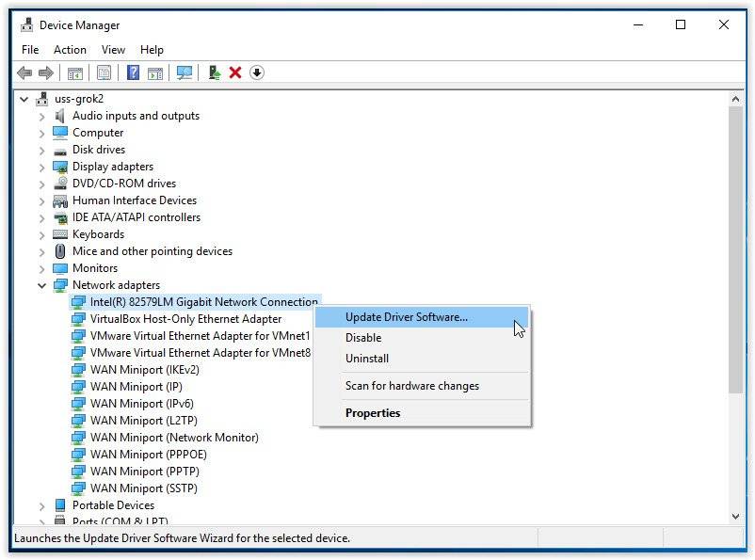Screen dimensions: 755x560
Task: Click the DVD/CD-ROM drives icon
Action: pyautogui.click(x=60, y=184)
